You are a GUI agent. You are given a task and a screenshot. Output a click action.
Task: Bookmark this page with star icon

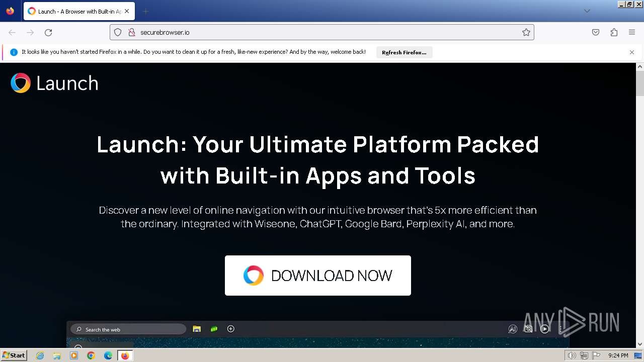[x=526, y=32]
